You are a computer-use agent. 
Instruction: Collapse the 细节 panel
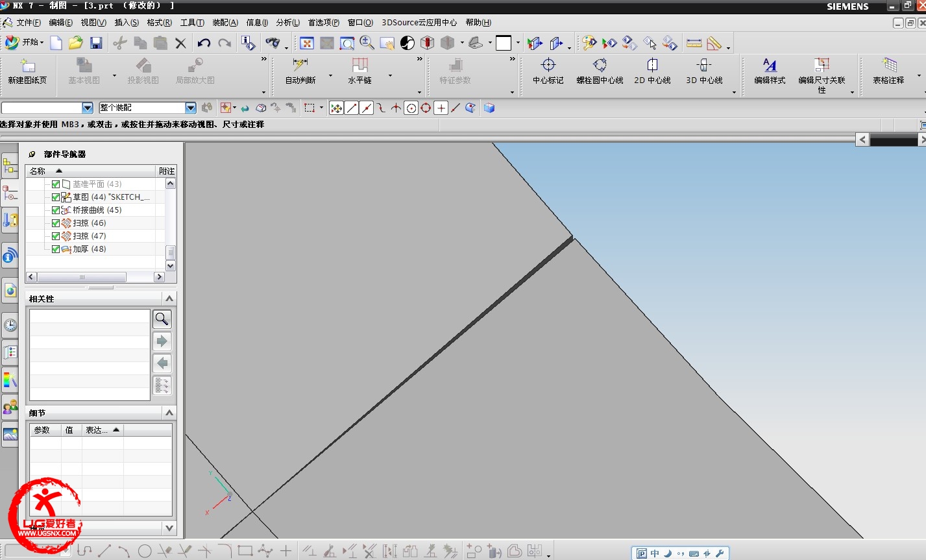tap(169, 413)
